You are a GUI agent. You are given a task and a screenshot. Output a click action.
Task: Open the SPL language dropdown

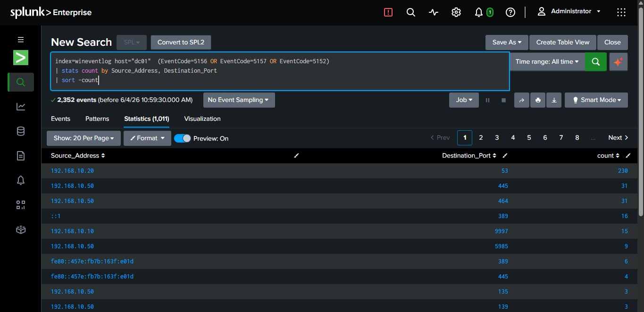[x=132, y=42]
